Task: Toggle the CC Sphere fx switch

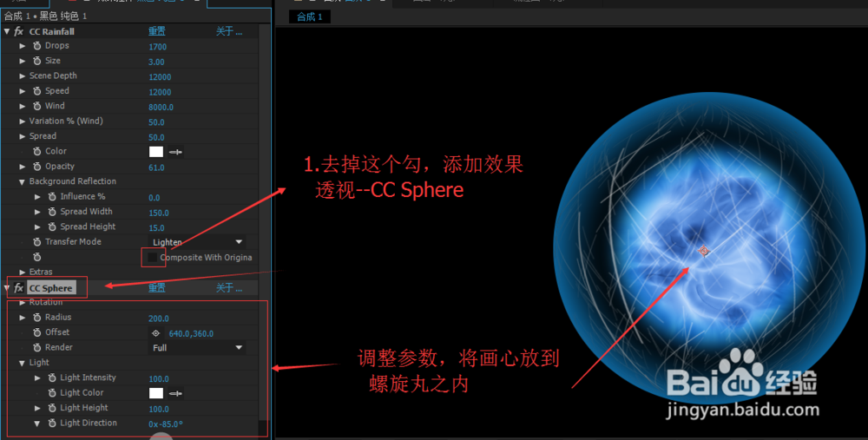Action: tap(19, 288)
